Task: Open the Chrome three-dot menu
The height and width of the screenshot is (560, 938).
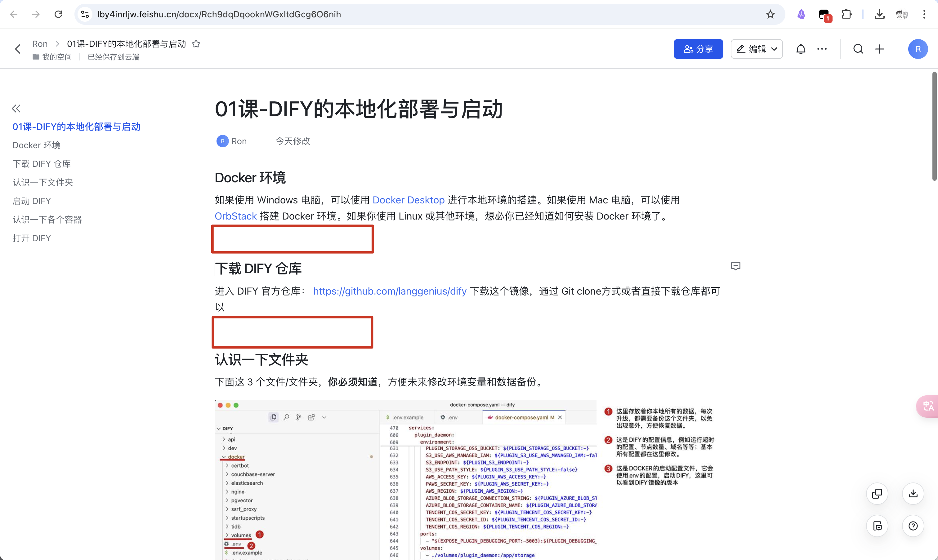Action: (924, 14)
